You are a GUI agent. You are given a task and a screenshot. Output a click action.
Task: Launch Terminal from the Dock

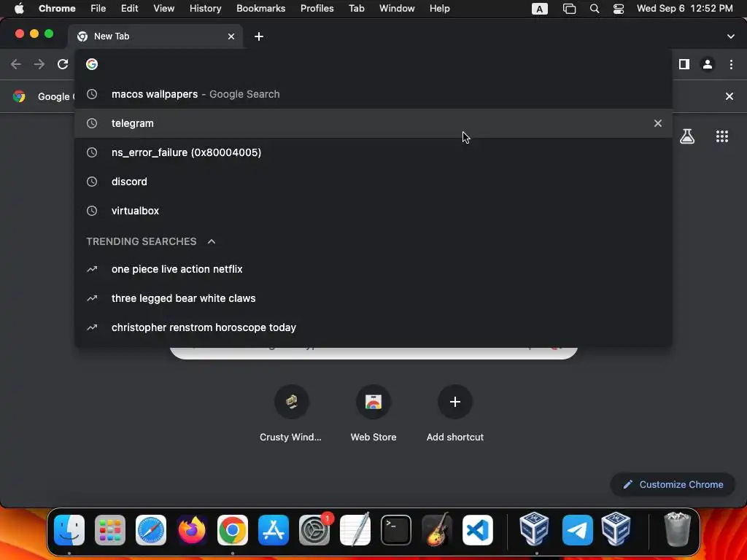(396, 530)
